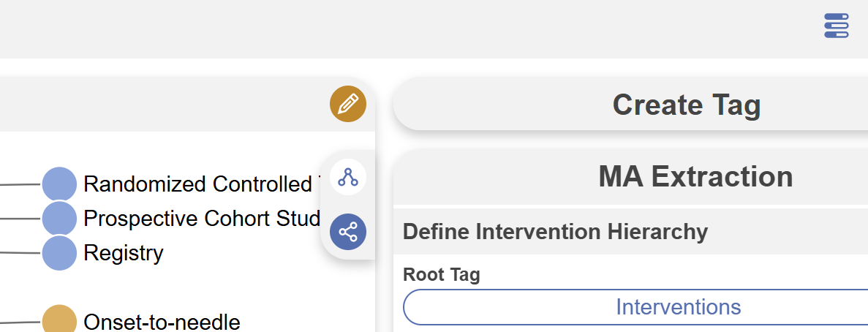Select the Prospective Cohort Study node circle

[x=59, y=219]
